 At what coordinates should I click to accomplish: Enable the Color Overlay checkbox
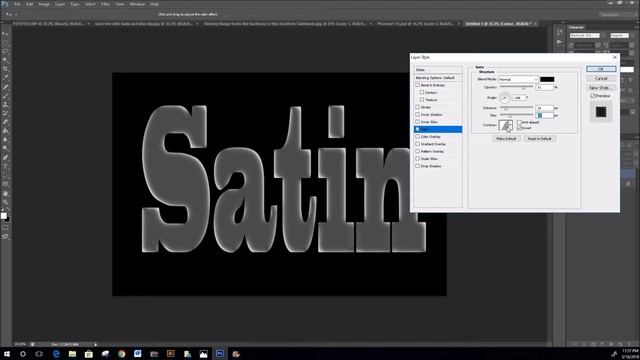click(418, 136)
